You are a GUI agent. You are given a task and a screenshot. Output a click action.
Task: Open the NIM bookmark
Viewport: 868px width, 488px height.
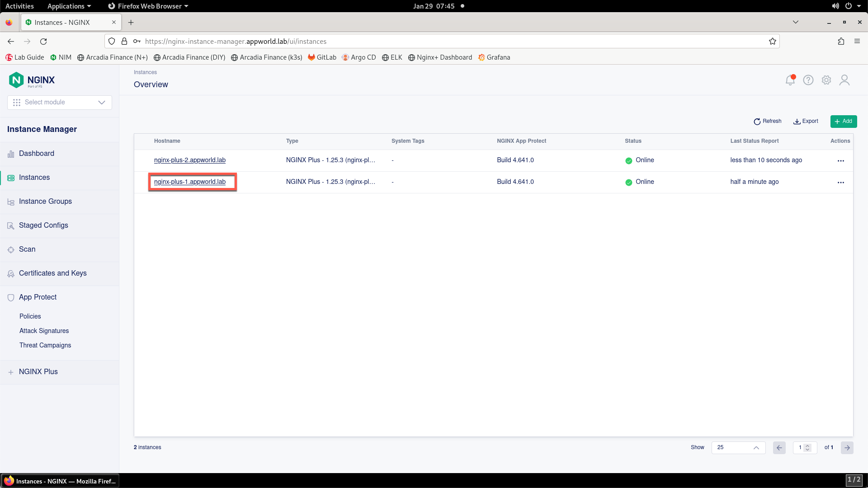61,57
